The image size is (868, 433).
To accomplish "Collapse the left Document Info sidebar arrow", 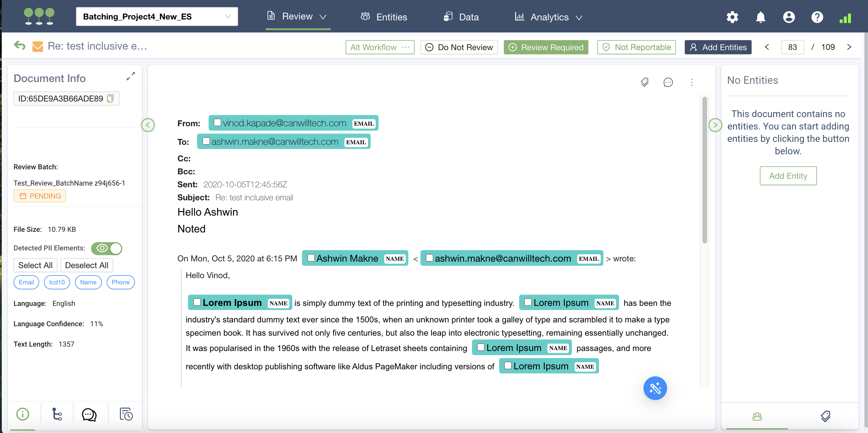I will tap(148, 125).
